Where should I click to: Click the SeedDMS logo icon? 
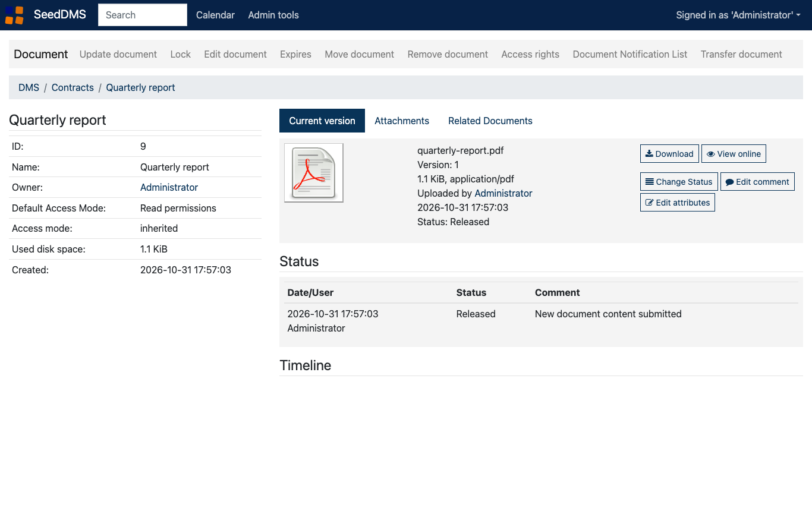[15, 15]
